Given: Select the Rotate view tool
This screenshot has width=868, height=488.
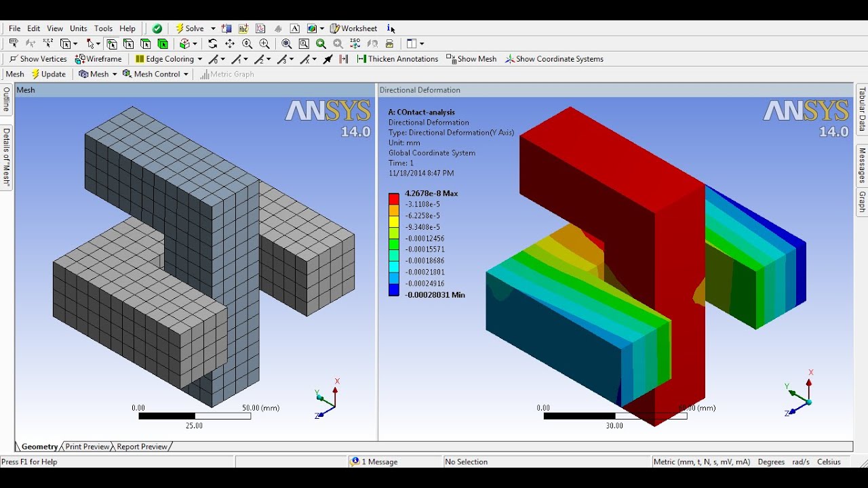Looking at the screenshot, I should [213, 43].
